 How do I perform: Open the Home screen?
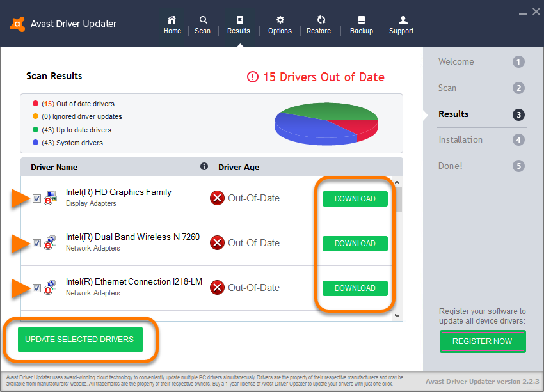pyautogui.click(x=172, y=24)
